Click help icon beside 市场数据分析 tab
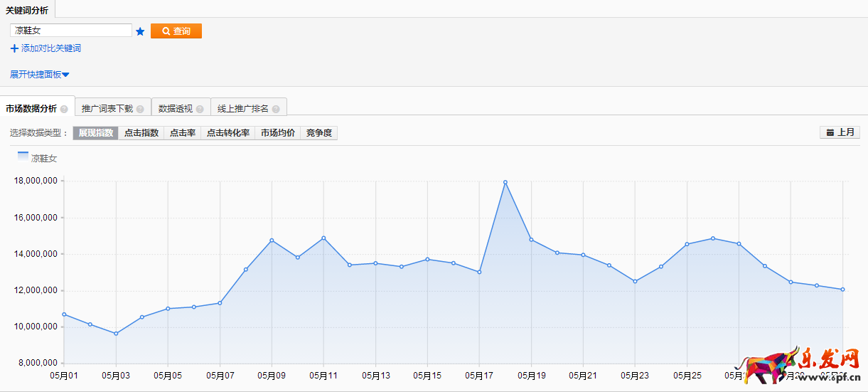The height and width of the screenshot is (392, 868). pos(64,109)
